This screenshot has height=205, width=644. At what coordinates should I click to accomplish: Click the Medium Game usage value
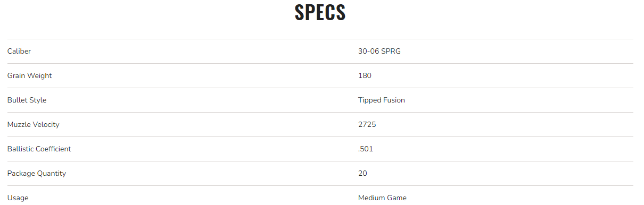click(382, 198)
